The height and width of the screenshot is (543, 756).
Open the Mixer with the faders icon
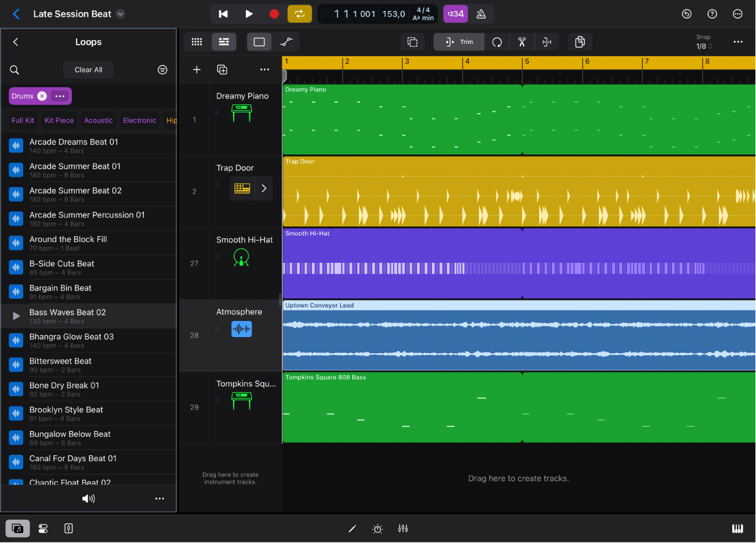pyautogui.click(x=402, y=528)
